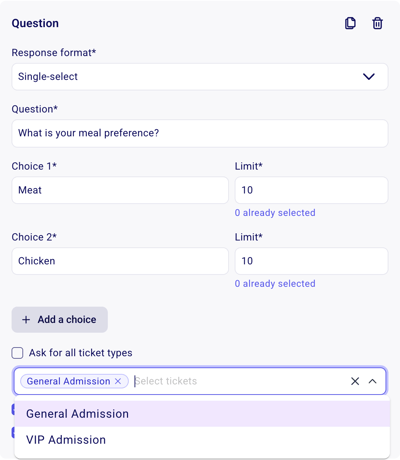400x460 pixels.
Task: Click the 0 already selected text under Meat
Action: click(275, 213)
